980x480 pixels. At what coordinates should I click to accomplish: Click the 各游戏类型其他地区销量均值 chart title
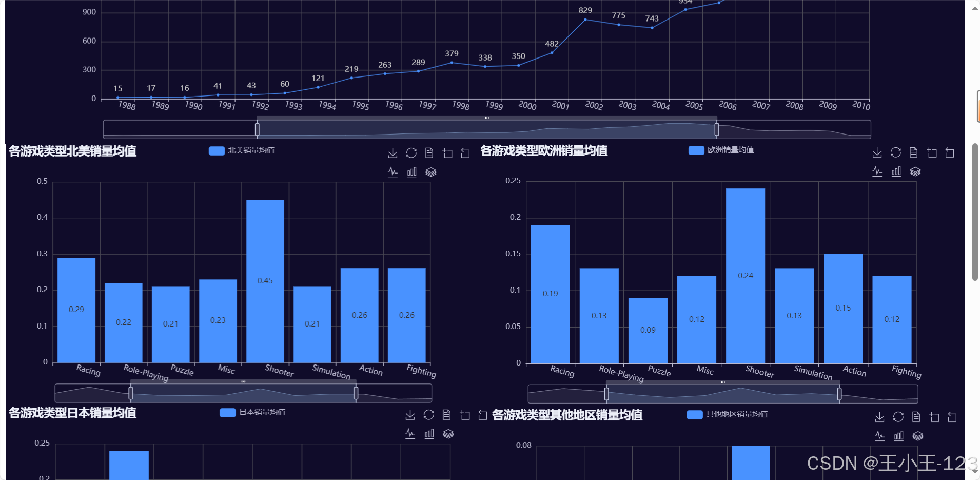click(x=567, y=415)
